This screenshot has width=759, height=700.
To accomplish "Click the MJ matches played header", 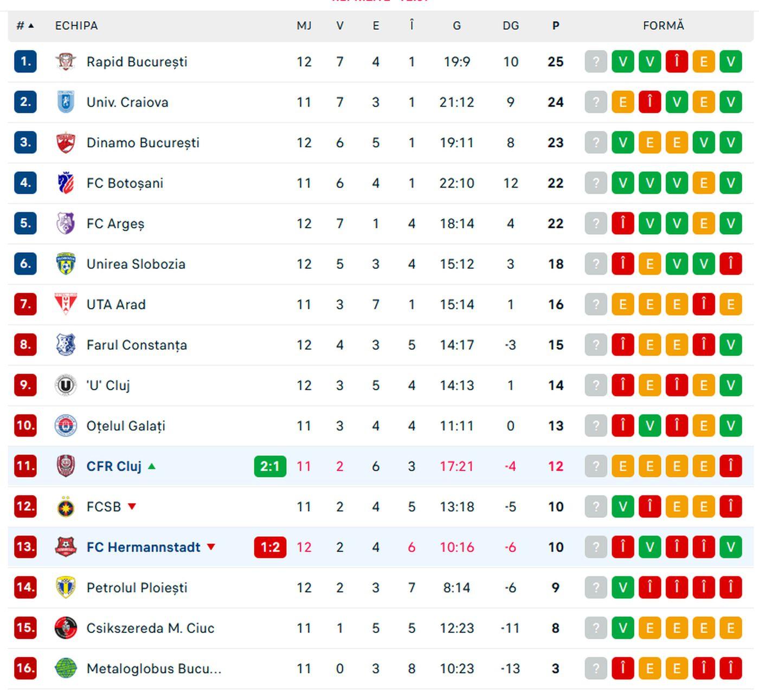I will pos(304,25).
